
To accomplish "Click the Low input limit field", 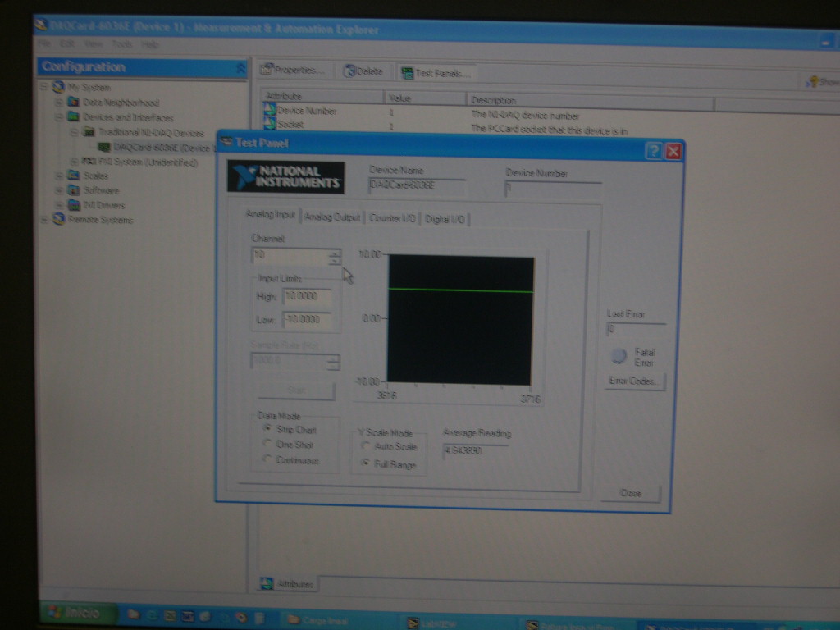I will (307, 320).
